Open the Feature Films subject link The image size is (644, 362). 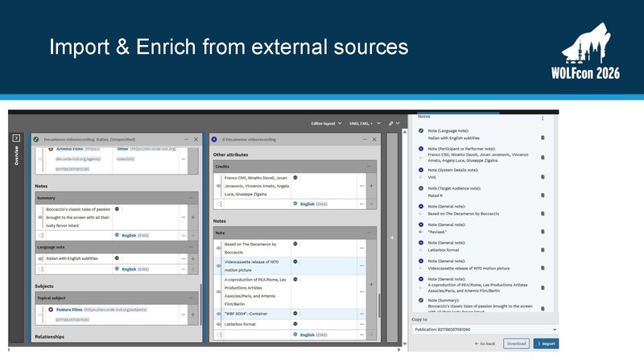69,310
